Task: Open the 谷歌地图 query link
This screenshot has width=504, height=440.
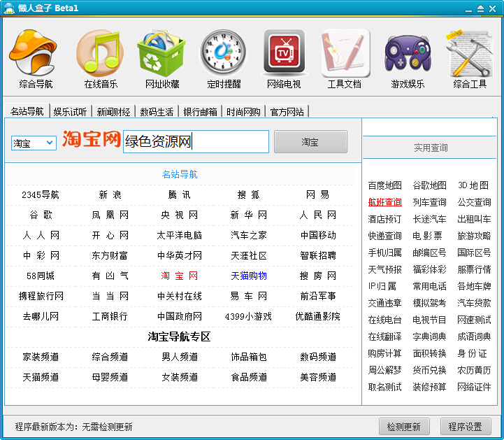Action: pyautogui.click(x=429, y=185)
